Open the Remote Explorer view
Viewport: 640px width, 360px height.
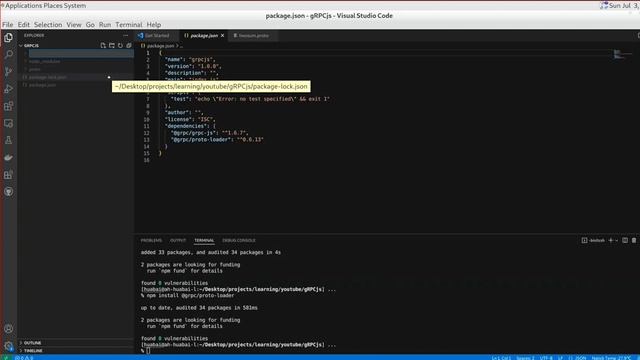[8, 123]
